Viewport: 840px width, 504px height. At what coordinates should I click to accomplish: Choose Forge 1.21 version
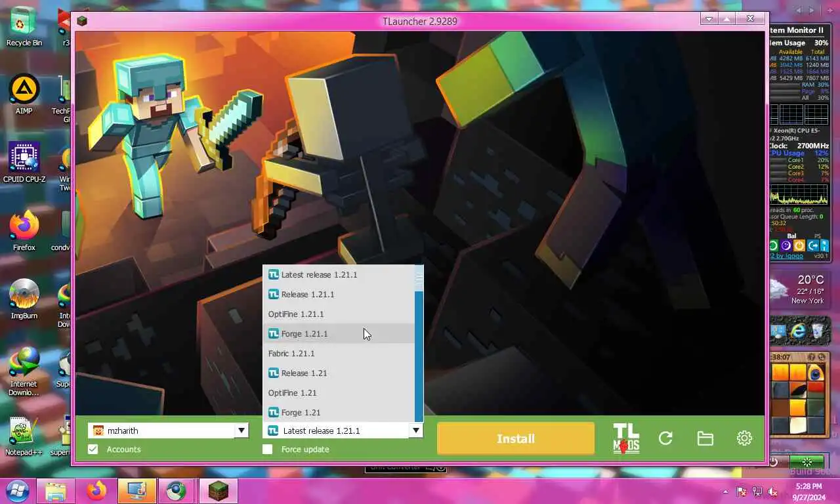point(339,412)
